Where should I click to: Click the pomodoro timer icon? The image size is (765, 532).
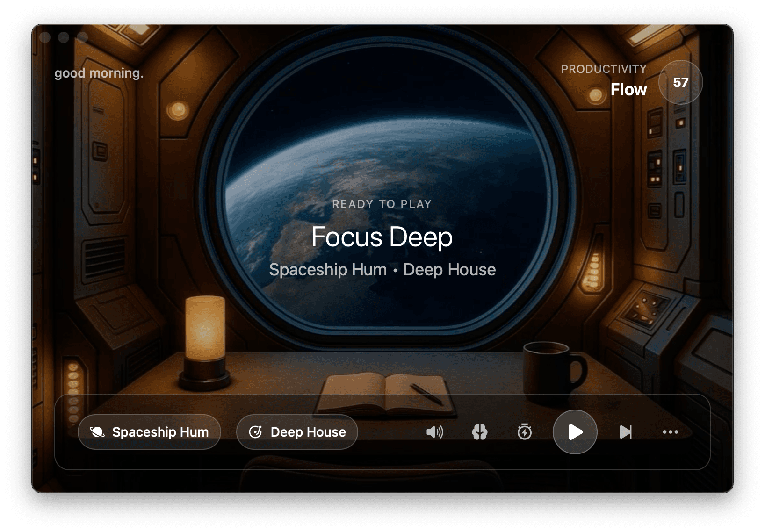524,432
